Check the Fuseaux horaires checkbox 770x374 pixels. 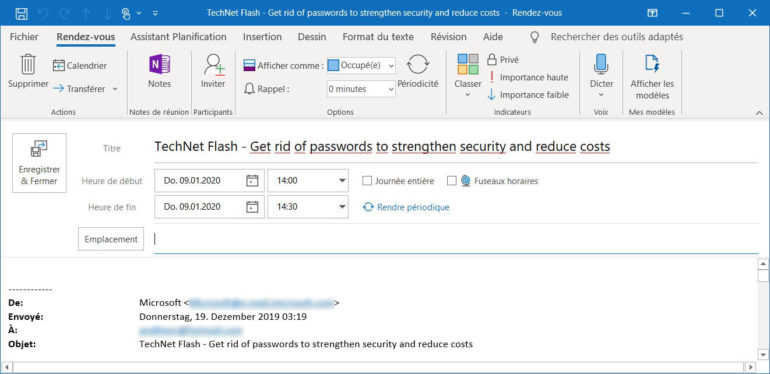click(x=452, y=181)
